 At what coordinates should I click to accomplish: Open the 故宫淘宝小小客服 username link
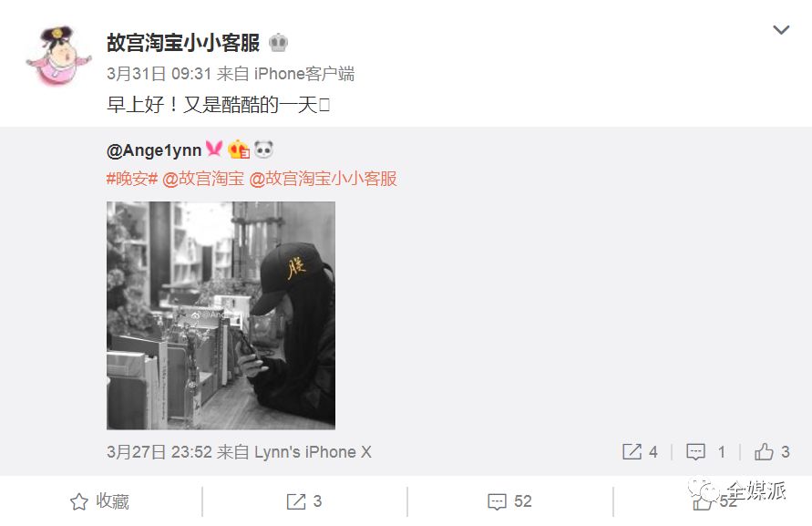[183, 43]
